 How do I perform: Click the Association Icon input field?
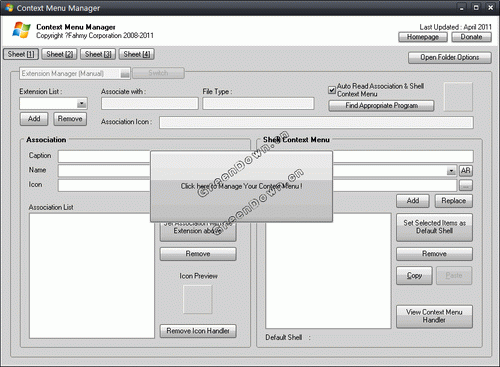pos(316,122)
